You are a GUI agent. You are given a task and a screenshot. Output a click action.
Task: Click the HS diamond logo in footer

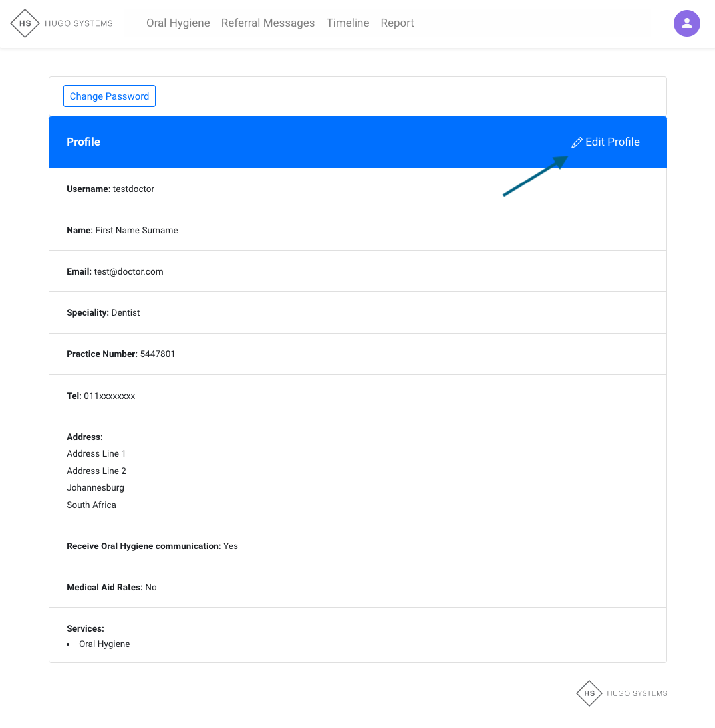point(589,693)
